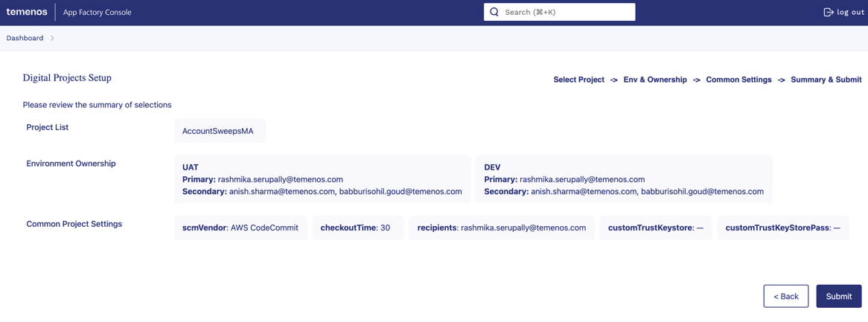Click checkoutTime 30 setting
This screenshot has height=322, width=868.
(x=357, y=228)
